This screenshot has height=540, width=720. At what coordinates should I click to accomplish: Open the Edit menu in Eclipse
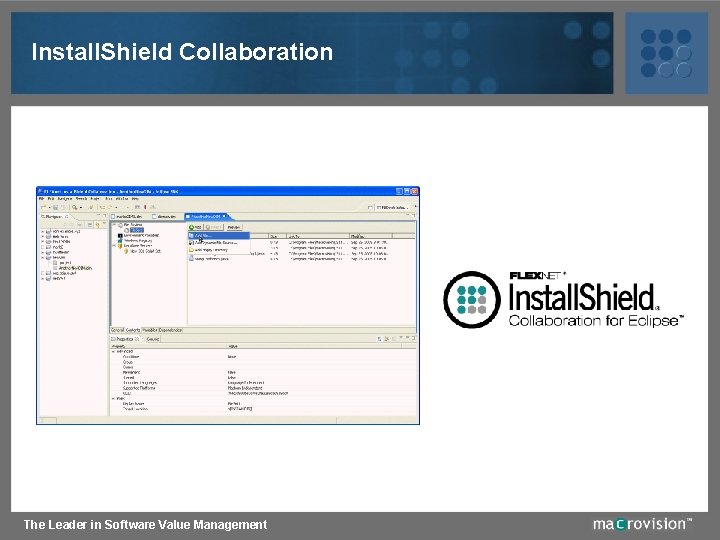click(51, 199)
